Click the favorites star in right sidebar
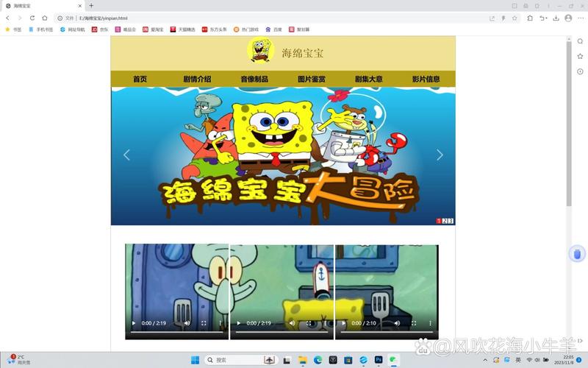 [x=580, y=57]
